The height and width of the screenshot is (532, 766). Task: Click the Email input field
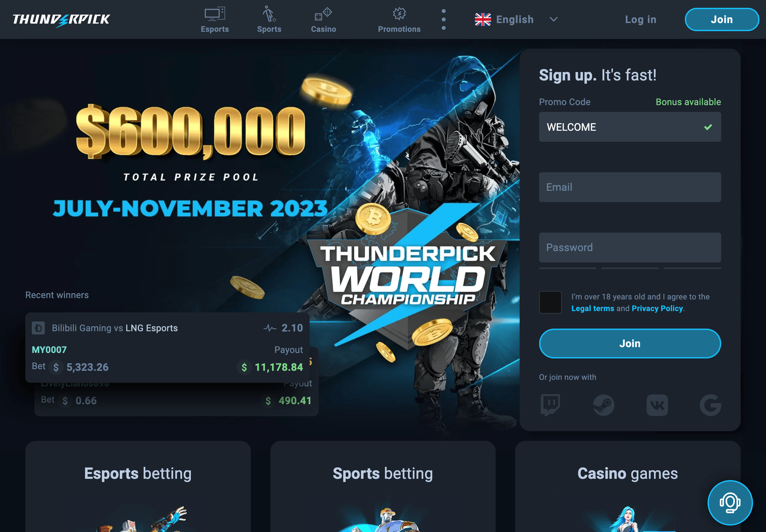click(630, 187)
